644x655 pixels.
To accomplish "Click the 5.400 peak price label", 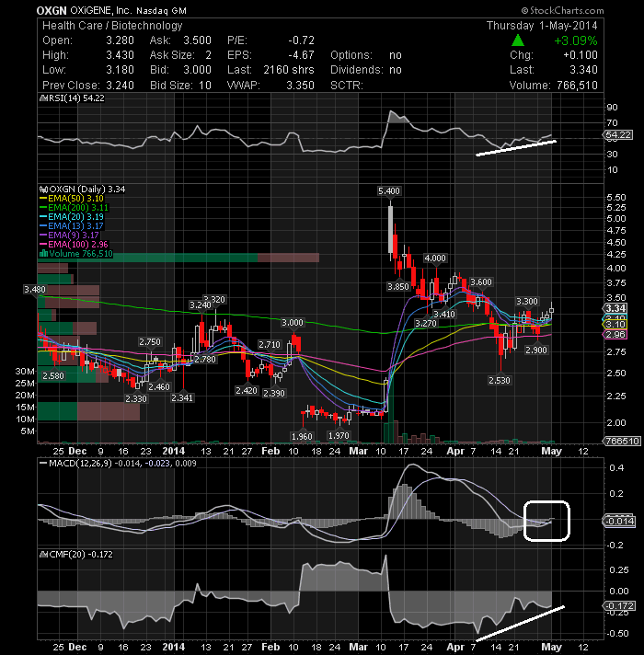I will [x=389, y=191].
